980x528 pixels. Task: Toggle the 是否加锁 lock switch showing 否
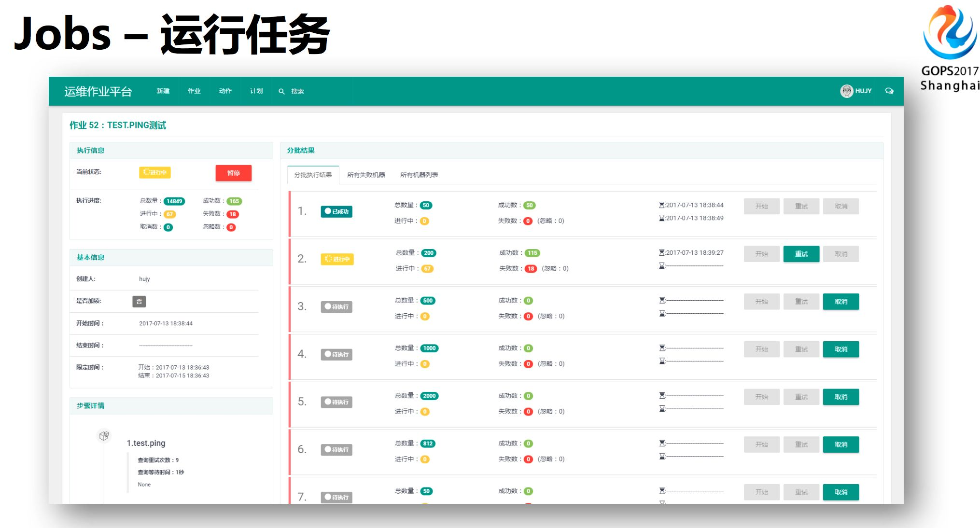tap(139, 301)
